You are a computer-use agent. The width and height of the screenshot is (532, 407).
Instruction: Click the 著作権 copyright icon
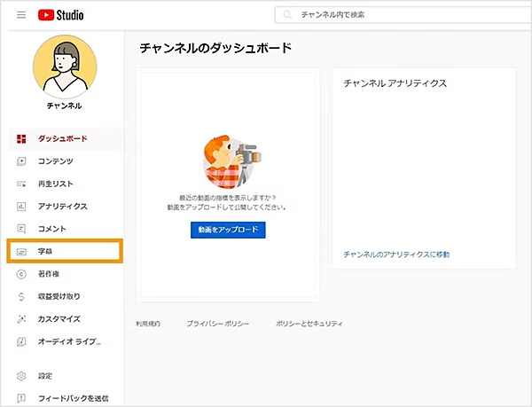pyautogui.click(x=21, y=274)
